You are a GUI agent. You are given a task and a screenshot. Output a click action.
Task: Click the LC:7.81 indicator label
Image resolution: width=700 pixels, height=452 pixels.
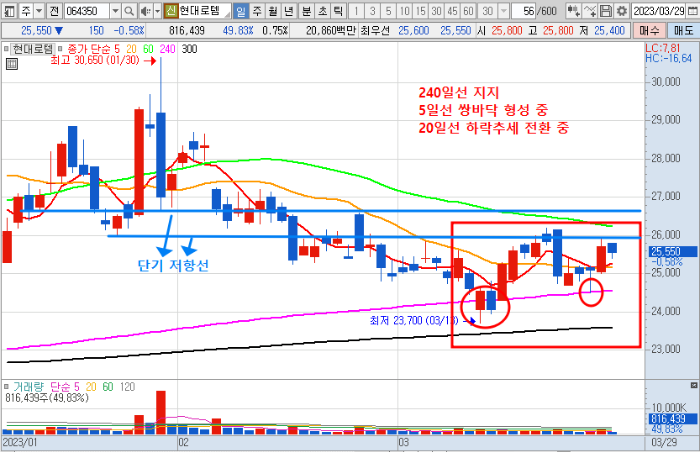tap(663, 48)
